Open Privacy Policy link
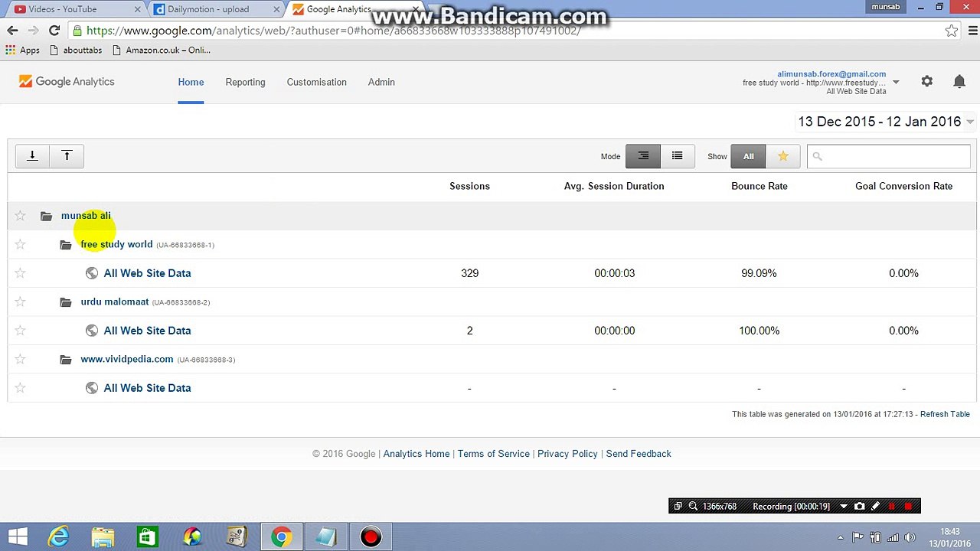 point(567,454)
